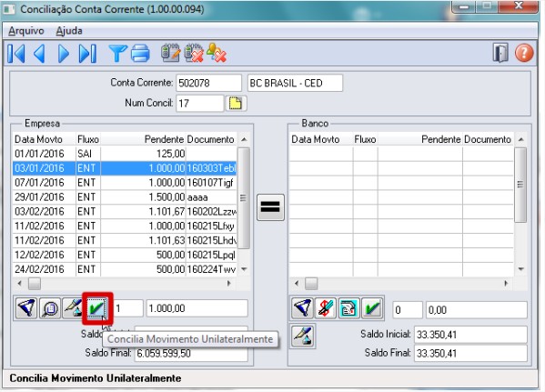The width and height of the screenshot is (545, 392).
Task: Select row with document aaaa
Action: tap(125, 197)
